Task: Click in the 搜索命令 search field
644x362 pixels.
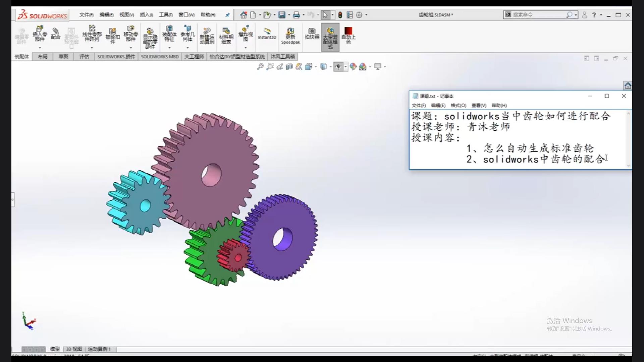Action: click(x=538, y=15)
